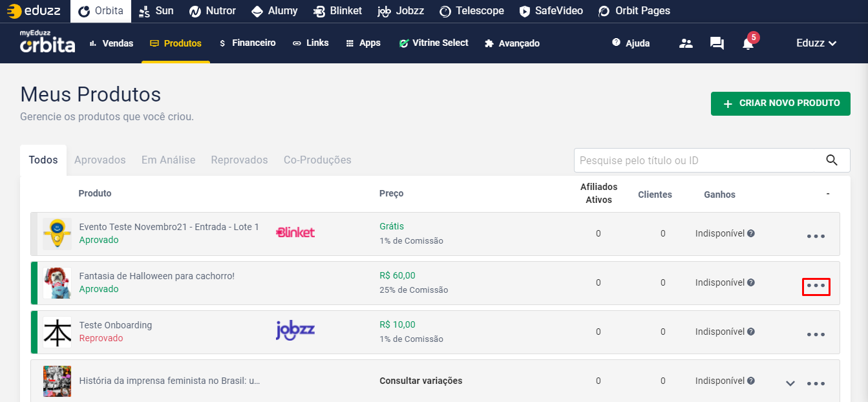
Task: Click the Ajuda help link
Action: pyautogui.click(x=631, y=43)
